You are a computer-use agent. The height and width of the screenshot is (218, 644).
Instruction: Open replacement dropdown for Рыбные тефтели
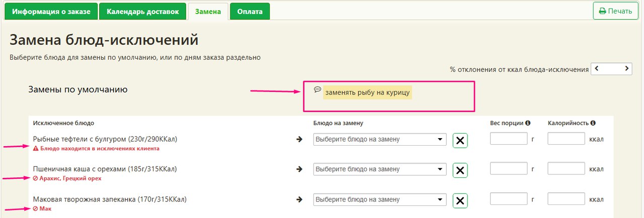pyautogui.click(x=379, y=139)
